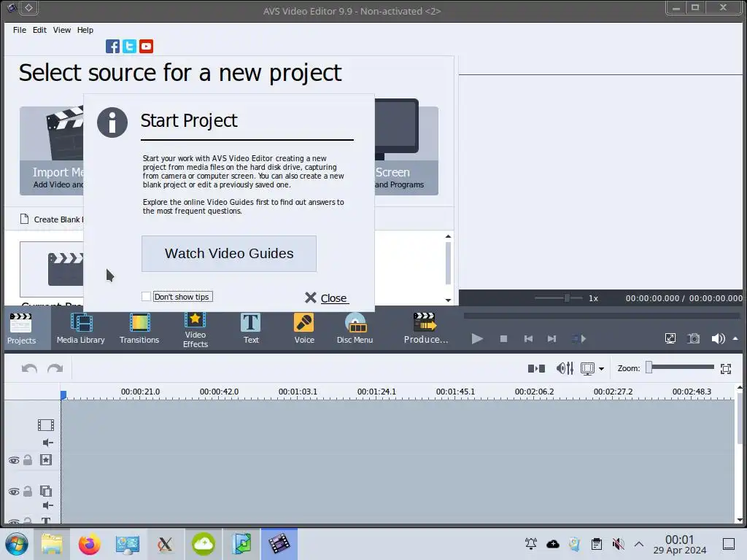Screen dimensions: 747x560
Task: Open the Edit menu
Action: point(39,29)
